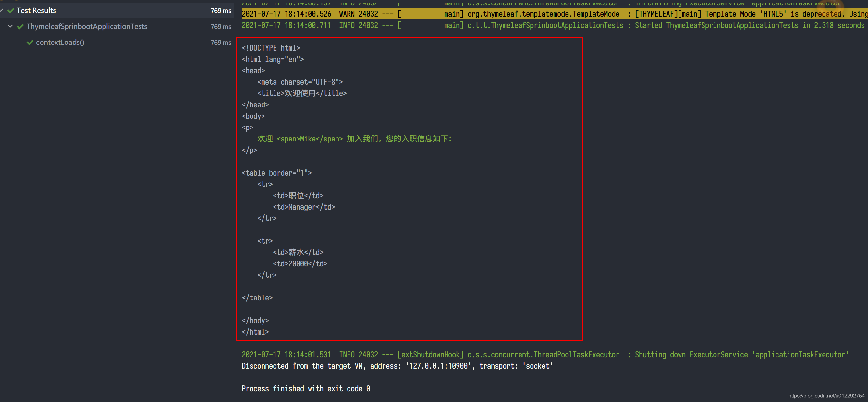Click the '<td>职位</td>' line
This screenshot has width=868, height=402.
(x=298, y=195)
